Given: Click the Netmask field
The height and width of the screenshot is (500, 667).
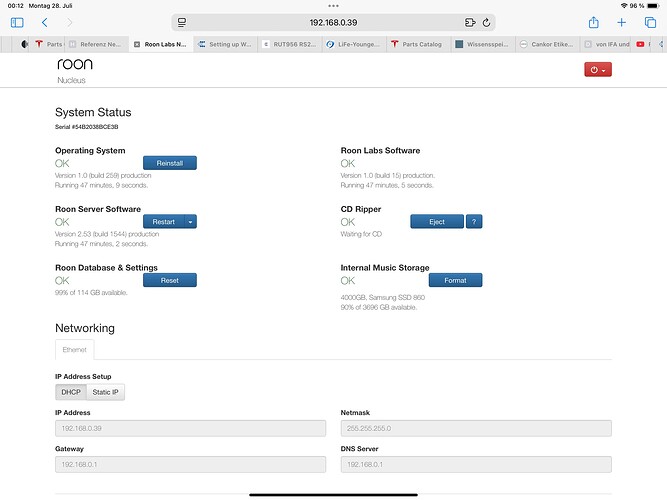Looking at the screenshot, I should pos(476,428).
